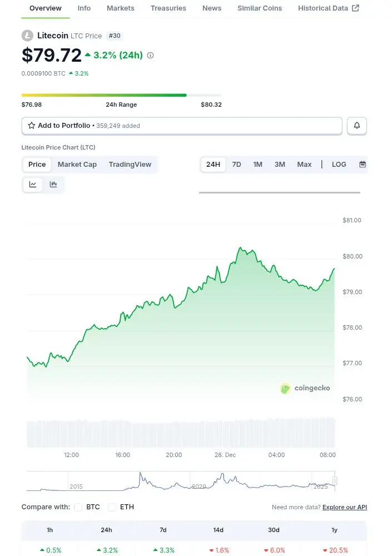Switch to the Historical Data tab
392x556 pixels.
328,8
